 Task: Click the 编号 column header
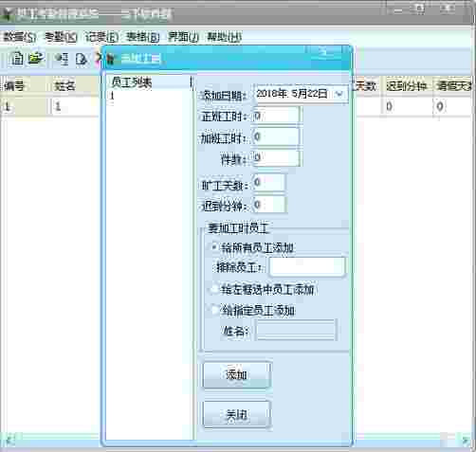[x=26, y=86]
